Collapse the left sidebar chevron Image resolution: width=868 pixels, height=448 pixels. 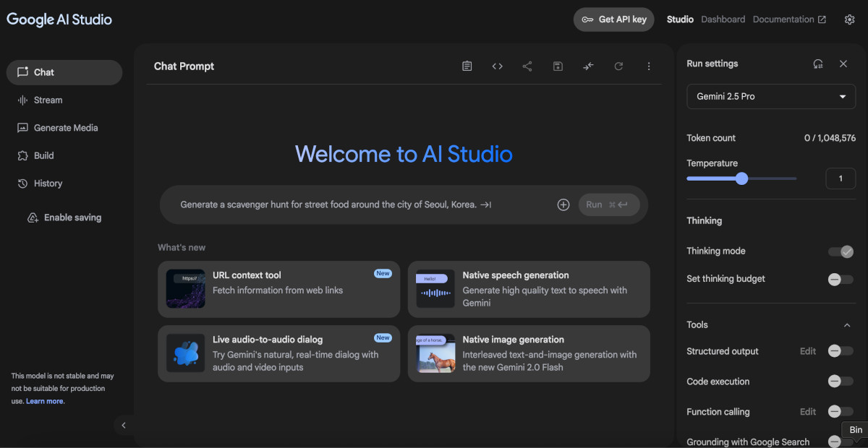[124, 426]
